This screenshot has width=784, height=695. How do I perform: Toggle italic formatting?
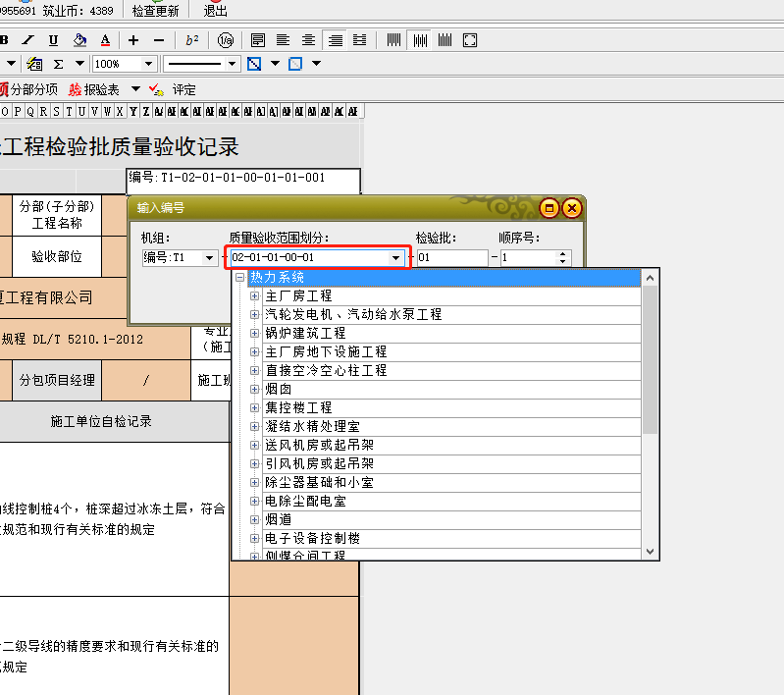(27, 40)
